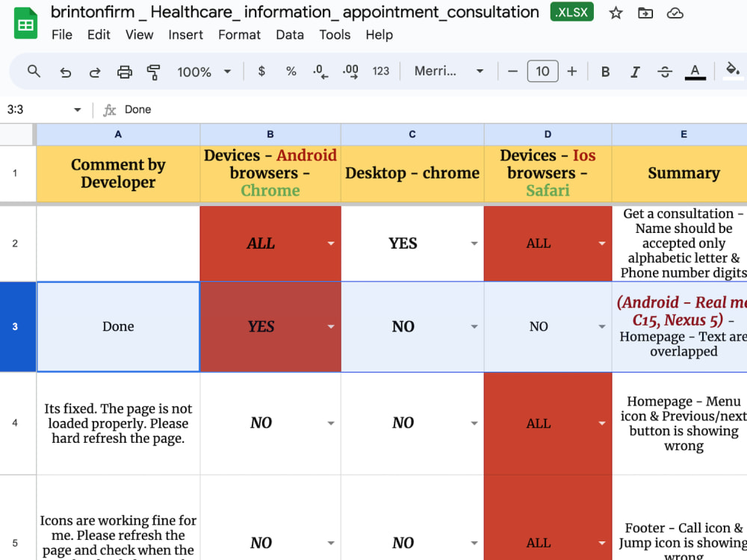Open the Google Sheets home icon

tap(25, 23)
